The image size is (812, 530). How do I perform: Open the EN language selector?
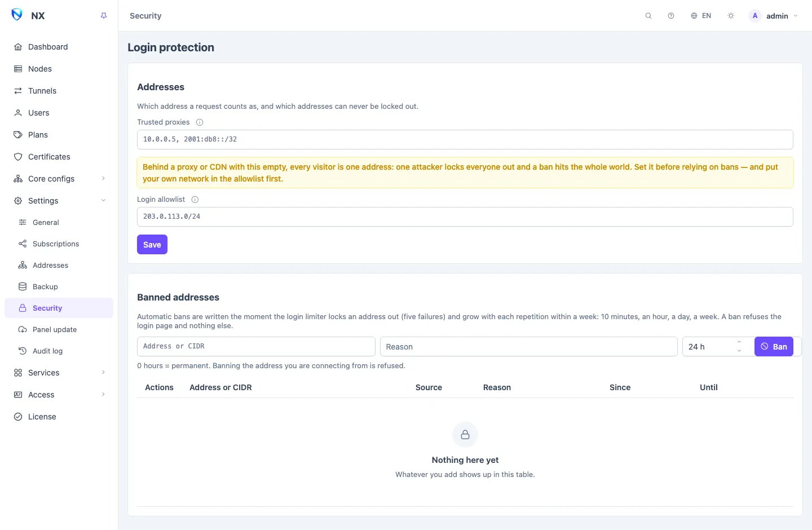(701, 16)
